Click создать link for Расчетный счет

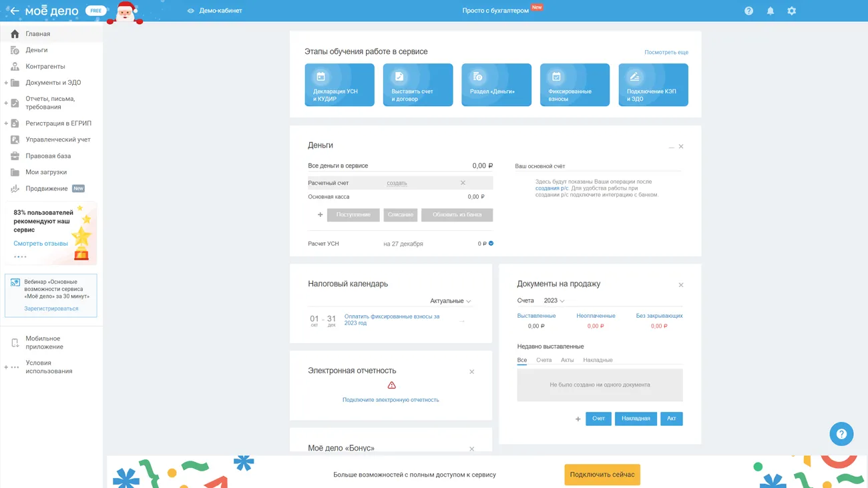[397, 183]
